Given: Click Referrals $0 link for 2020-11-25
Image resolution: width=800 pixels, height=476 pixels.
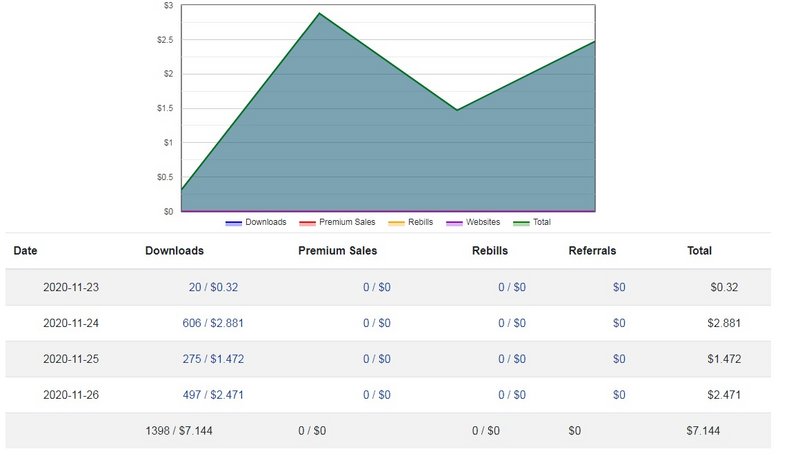Looking at the screenshot, I should [619, 359].
